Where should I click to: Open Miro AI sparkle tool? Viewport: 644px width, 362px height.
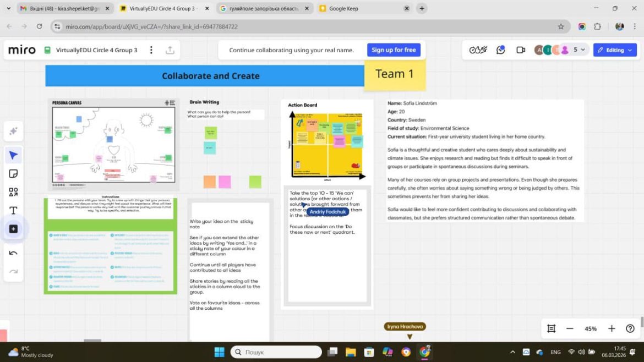pos(14,131)
